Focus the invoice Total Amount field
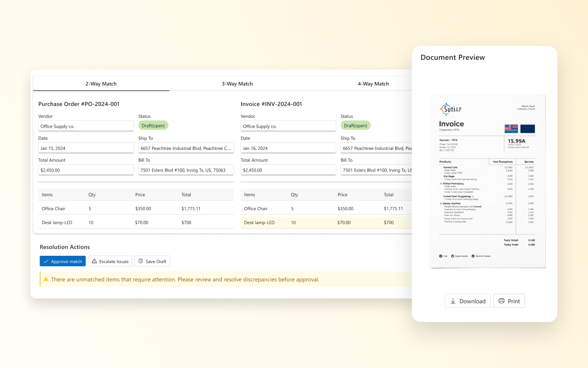 pyautogui.click(x=288, y=170)
